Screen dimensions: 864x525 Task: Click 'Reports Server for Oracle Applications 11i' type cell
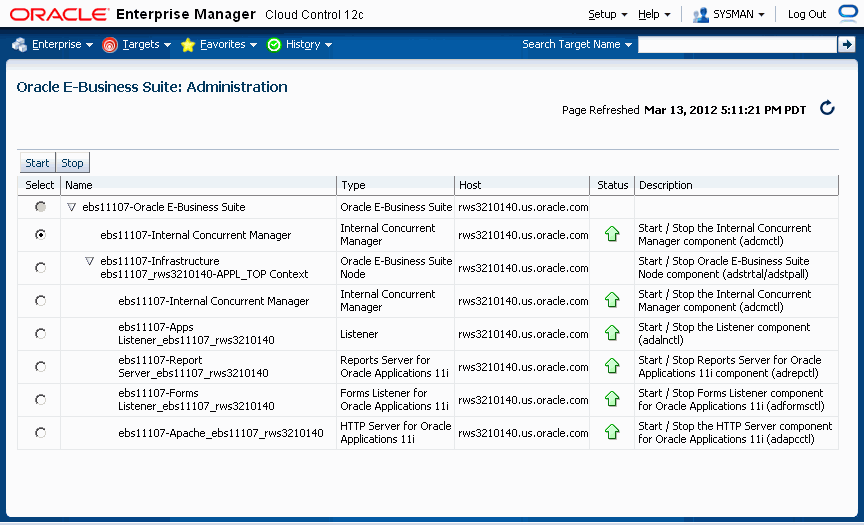coord(395,366)
